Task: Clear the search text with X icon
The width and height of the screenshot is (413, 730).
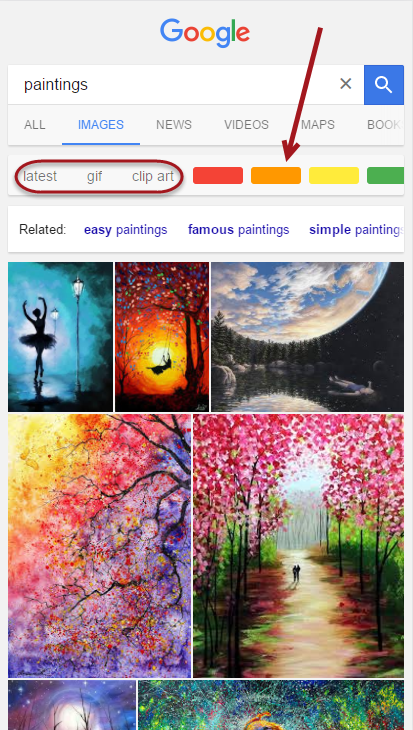Action: (345, 84)
